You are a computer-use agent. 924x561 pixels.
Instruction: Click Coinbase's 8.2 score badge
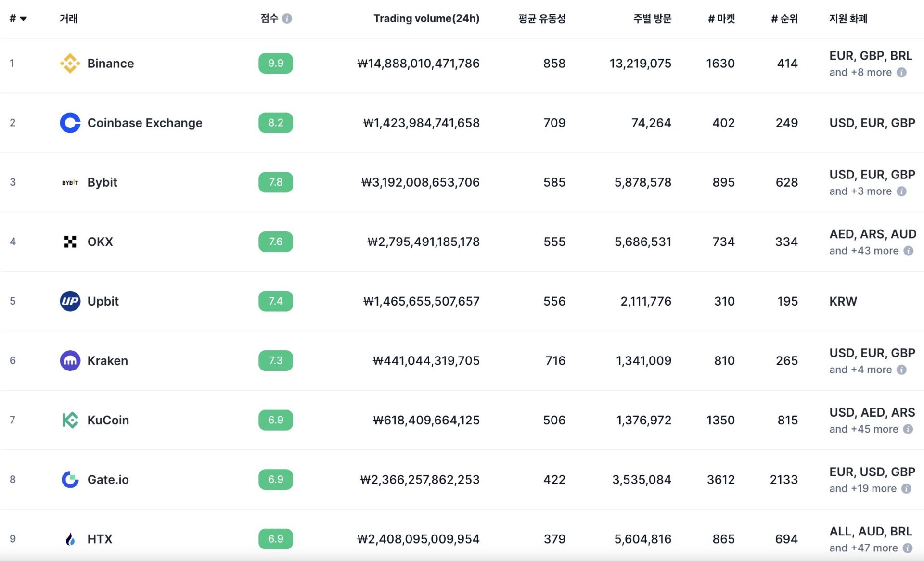[276, 123]
